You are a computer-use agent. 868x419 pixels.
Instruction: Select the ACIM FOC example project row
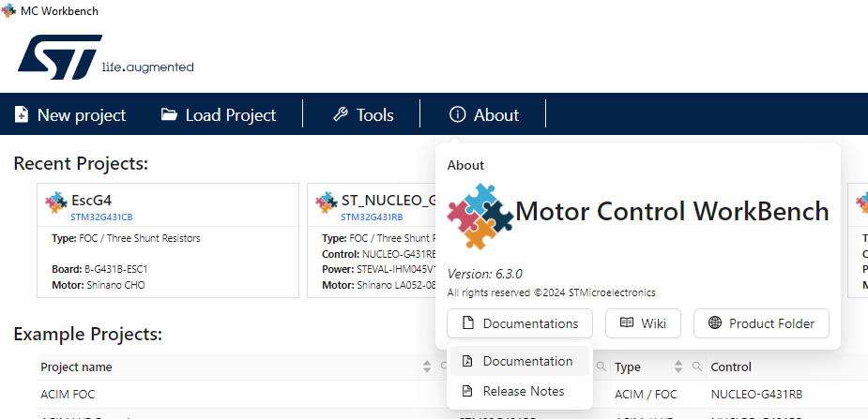[452, 394]
